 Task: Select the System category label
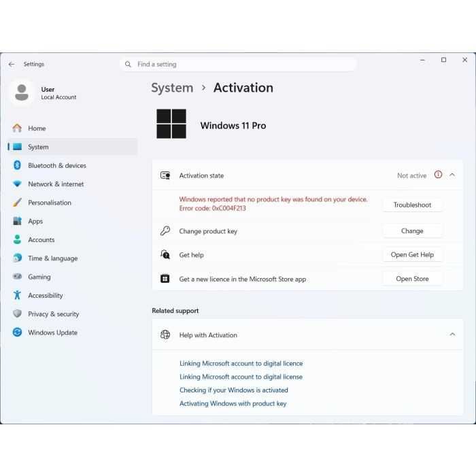tap(38, 147)
